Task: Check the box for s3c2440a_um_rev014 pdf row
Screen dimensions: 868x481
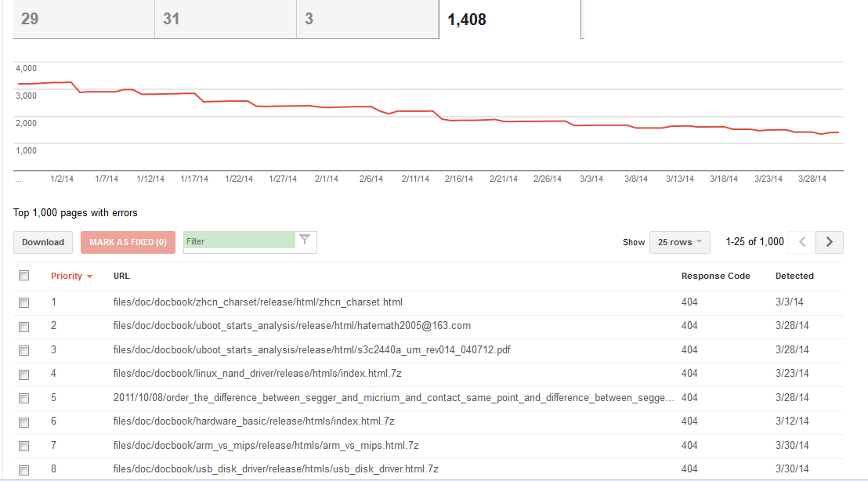Action: [24, 350]
